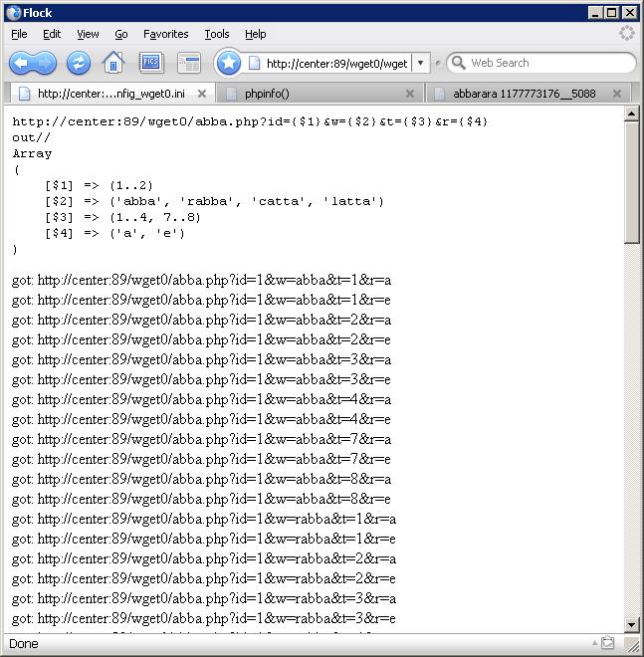Viewport: 644px width, 657px height.
Task: Reload the page with the refresh icon
Action: tap(79, 63)
